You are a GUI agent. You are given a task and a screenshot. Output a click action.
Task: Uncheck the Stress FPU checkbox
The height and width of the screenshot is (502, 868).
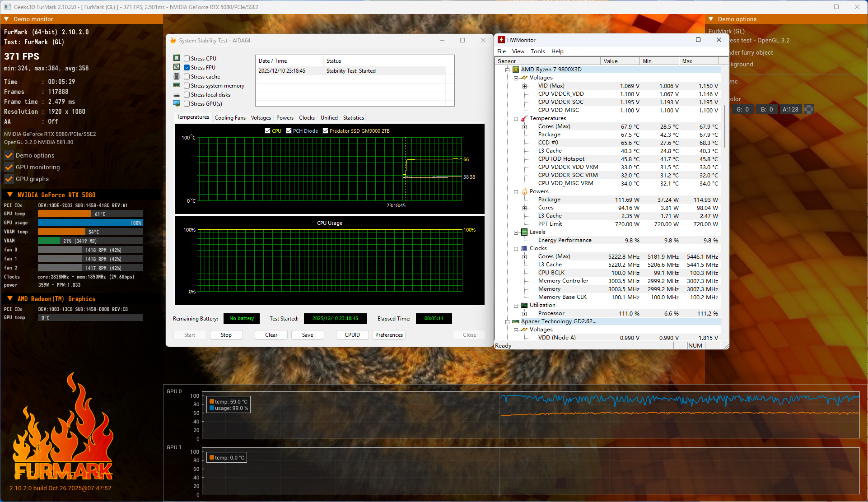click(x=187, y=68)
